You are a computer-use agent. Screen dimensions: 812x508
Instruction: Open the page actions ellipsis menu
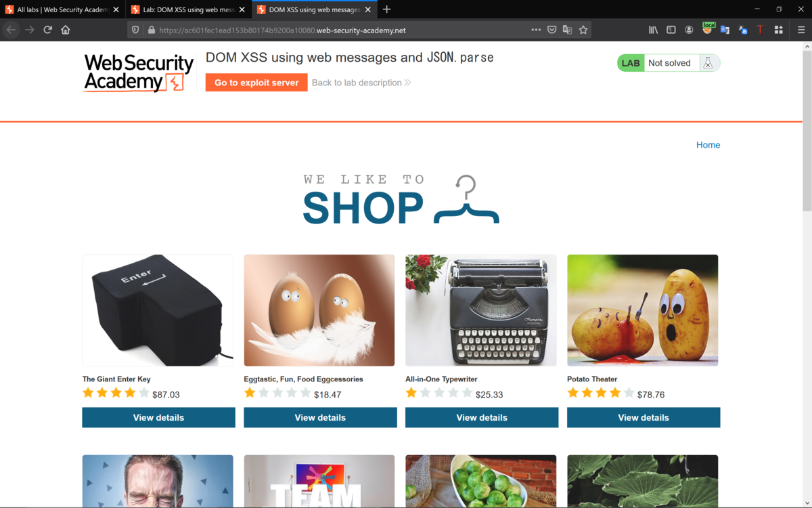tap(536, 30)
